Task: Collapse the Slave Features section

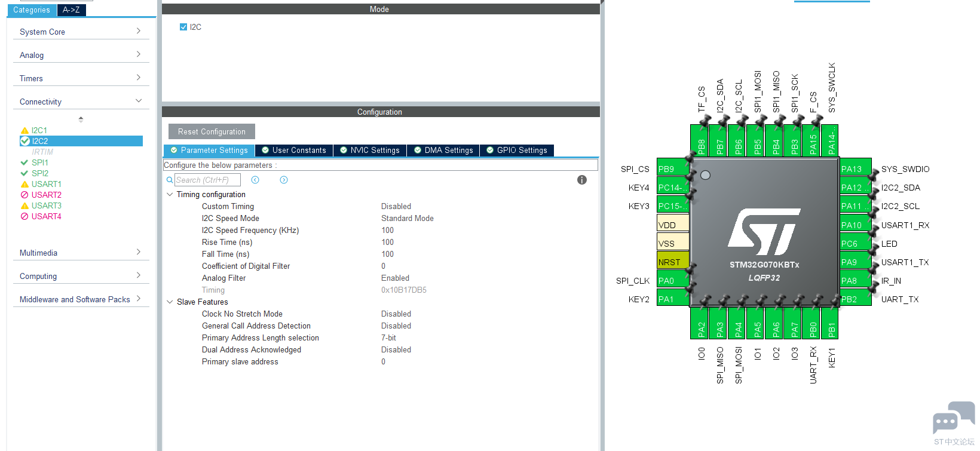Action: pos(170,302)
